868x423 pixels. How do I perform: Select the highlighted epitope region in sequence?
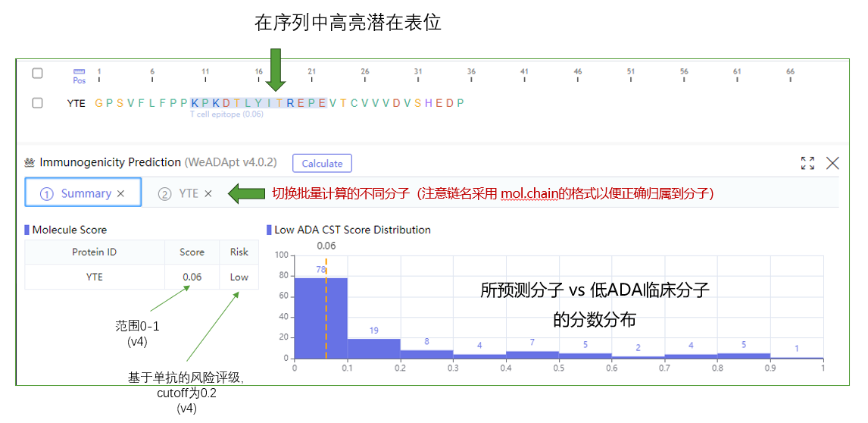coord(258,103)
